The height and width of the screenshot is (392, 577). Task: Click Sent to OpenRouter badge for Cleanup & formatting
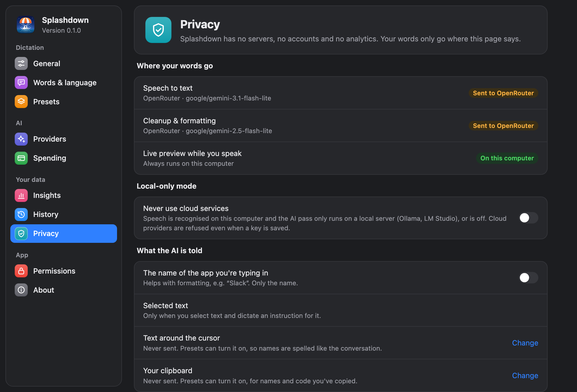tap(503, 126)
